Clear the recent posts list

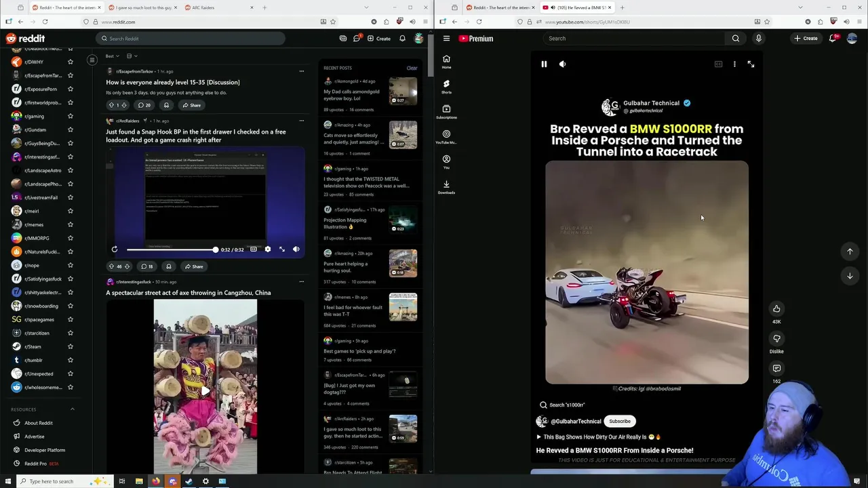click(x=412, y=68)
